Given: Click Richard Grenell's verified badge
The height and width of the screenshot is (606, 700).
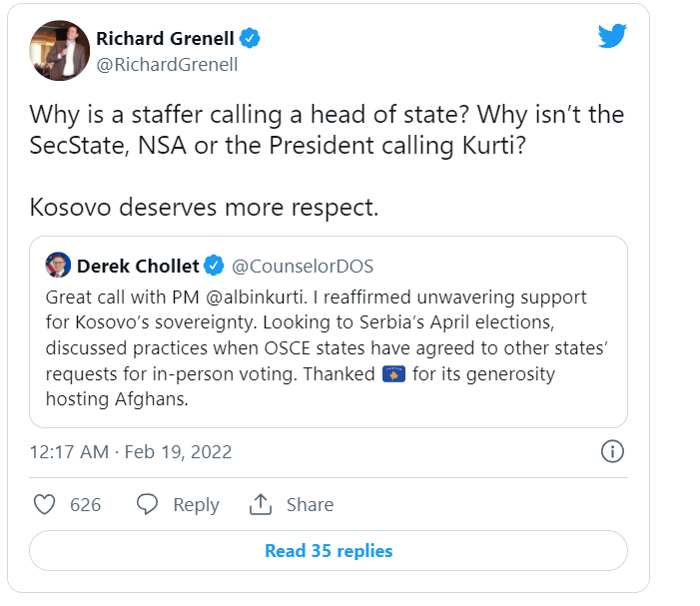Looking at the screenshot, I should 250,39.
